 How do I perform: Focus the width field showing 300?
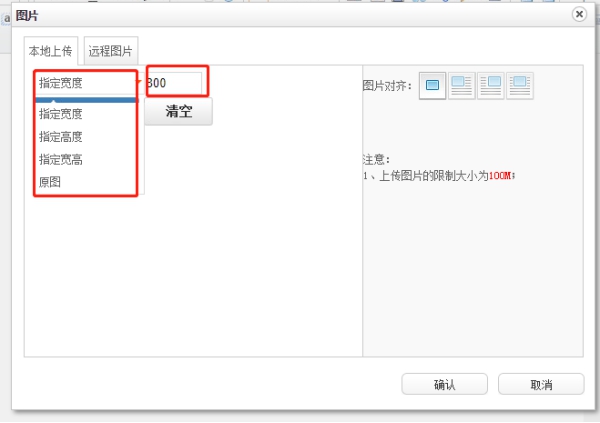(174, 83)
